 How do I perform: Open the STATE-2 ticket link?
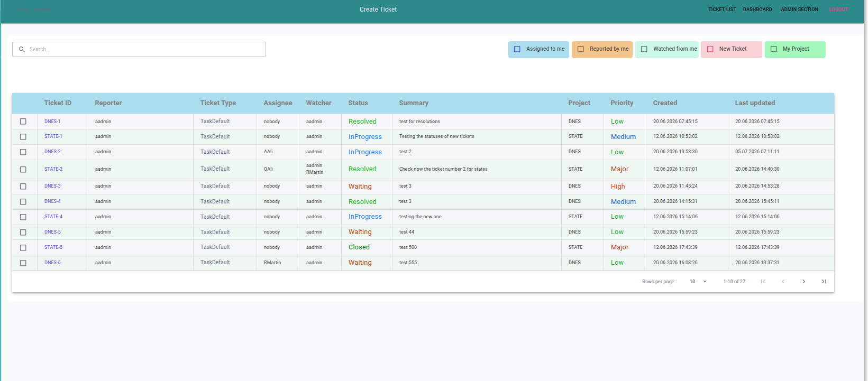[x=53, y=169]
